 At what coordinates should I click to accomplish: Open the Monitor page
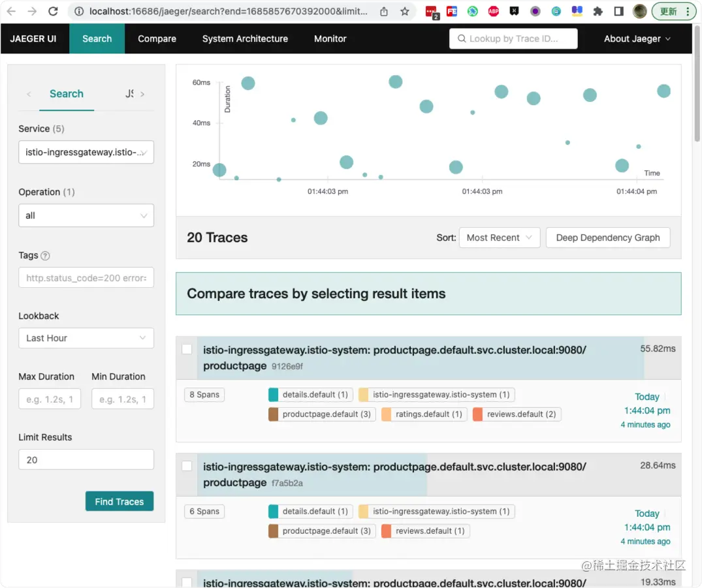(x=330, y=39)
